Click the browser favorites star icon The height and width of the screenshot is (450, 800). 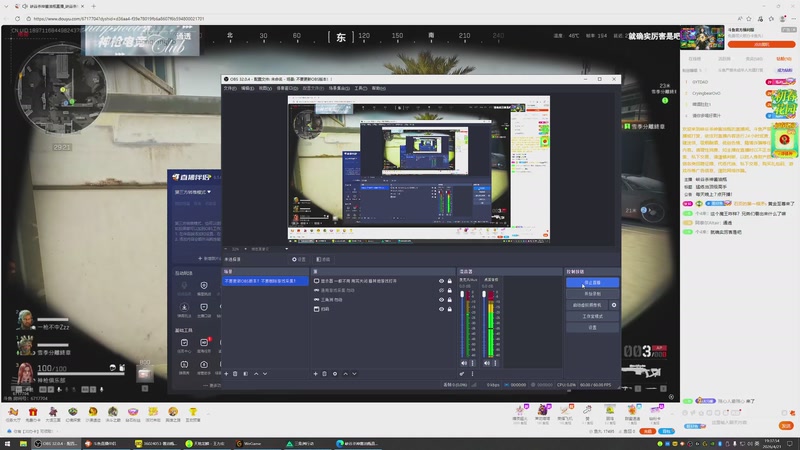click(x=749, y=18)
